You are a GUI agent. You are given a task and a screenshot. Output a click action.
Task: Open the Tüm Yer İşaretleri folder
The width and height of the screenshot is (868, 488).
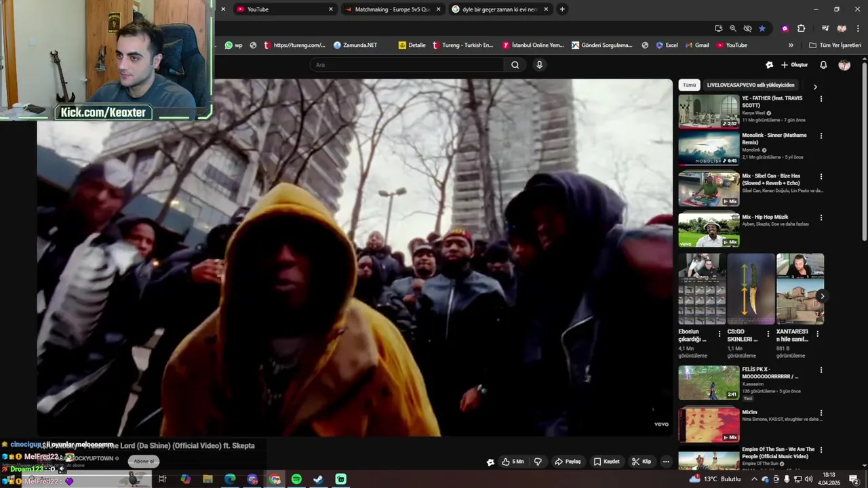point(835,45)
